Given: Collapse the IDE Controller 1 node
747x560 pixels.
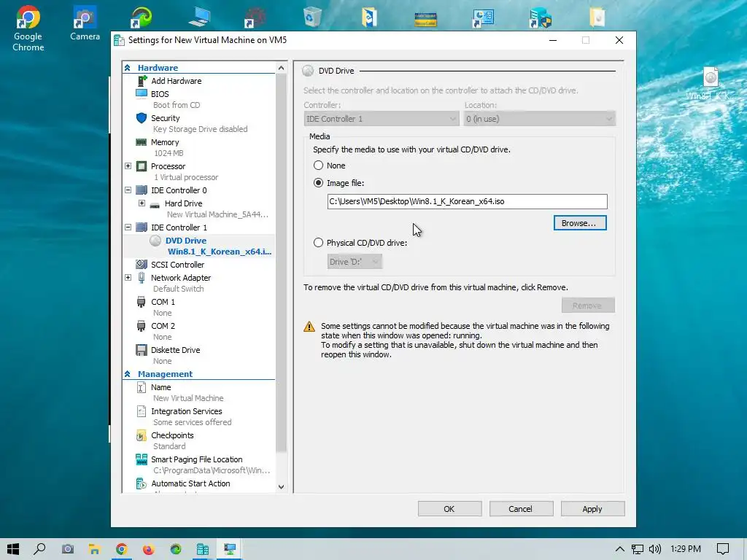Looking at the screenshot, I should click(x=128, y=227).
